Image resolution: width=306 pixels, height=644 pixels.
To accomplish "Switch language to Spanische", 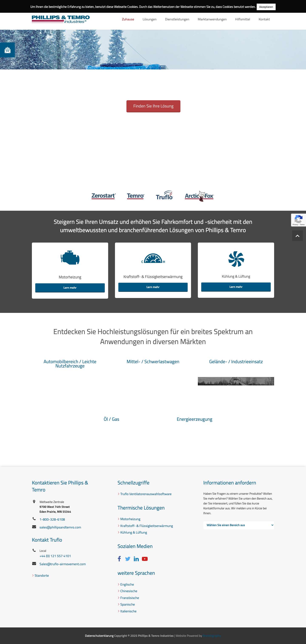I will pos(127,604).
